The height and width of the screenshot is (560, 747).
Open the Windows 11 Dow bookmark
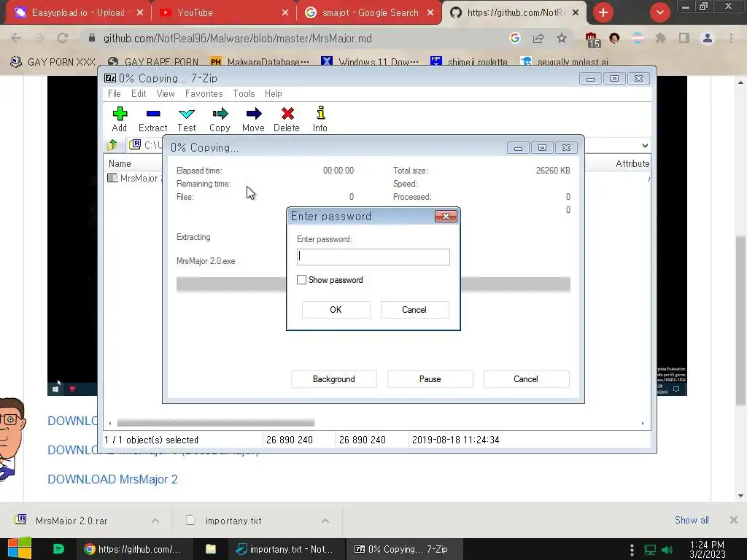[x=370, y=62]
